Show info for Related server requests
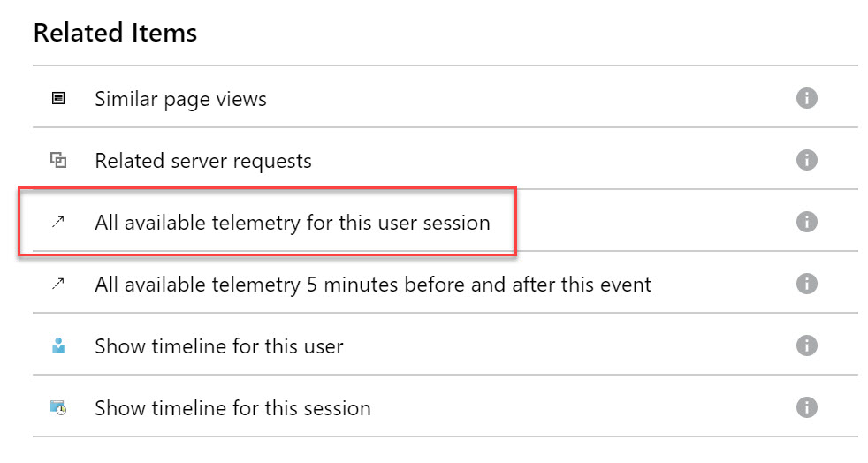868x463 pixels. (x=806, y=160)
